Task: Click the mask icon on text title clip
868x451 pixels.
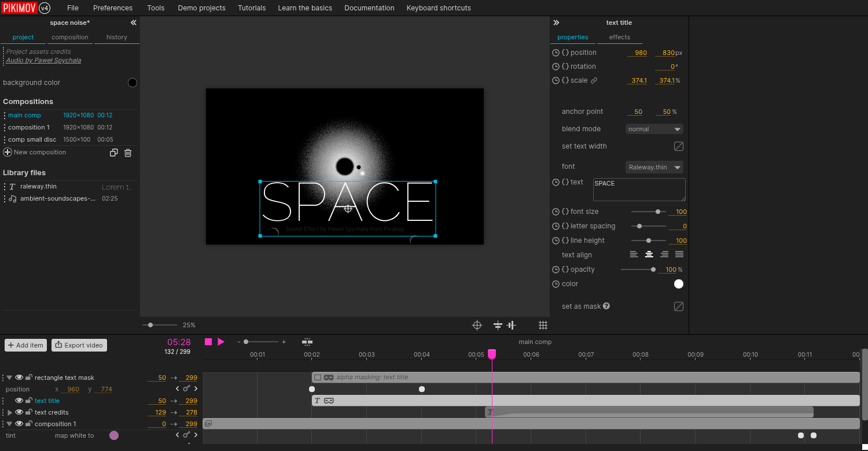Action: (x=329, y=401)
